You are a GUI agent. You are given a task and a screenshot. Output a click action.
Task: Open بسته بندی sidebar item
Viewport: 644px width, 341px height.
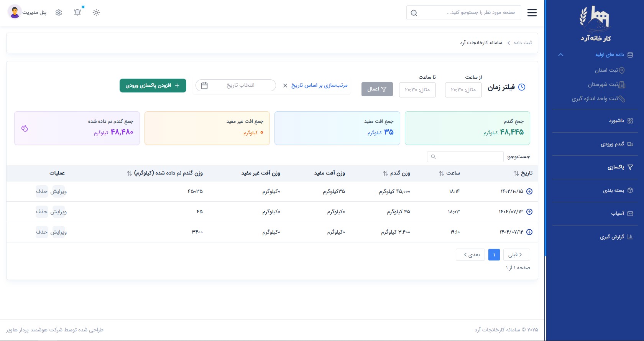pos(618,191)
